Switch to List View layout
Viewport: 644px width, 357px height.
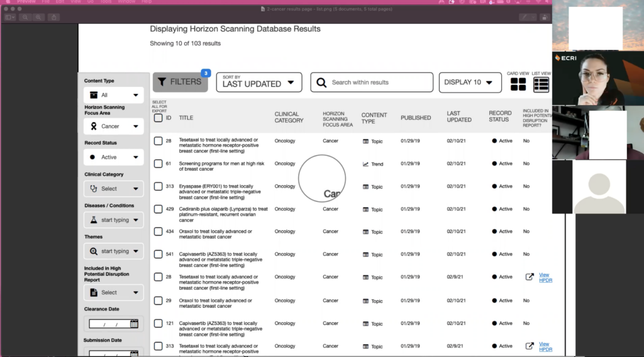(x=541, y=84)
